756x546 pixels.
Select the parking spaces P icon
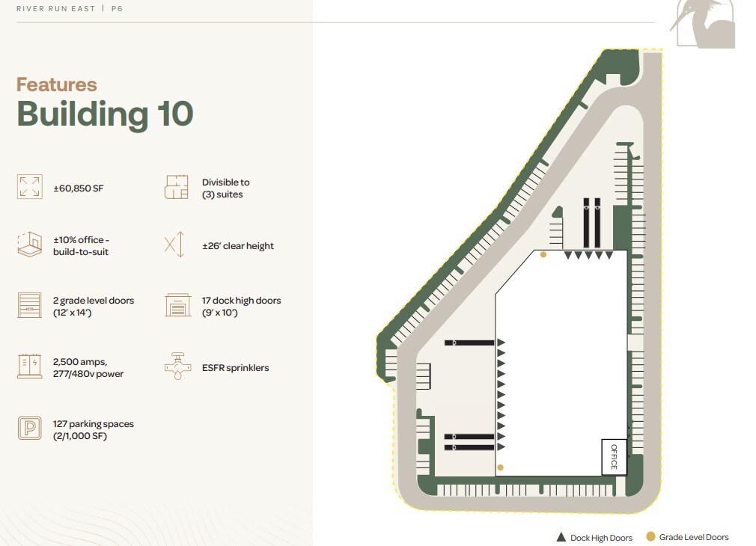click(x=29, y=429)
